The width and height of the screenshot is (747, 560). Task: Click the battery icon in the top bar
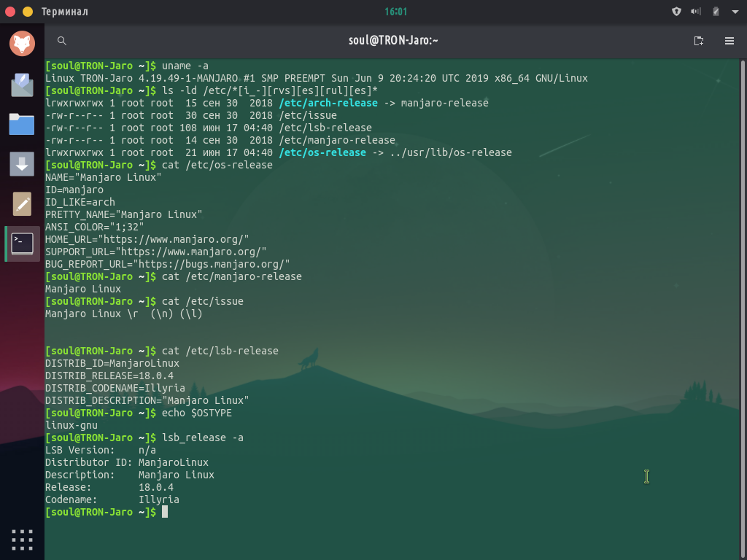click(x=716, y=12)
